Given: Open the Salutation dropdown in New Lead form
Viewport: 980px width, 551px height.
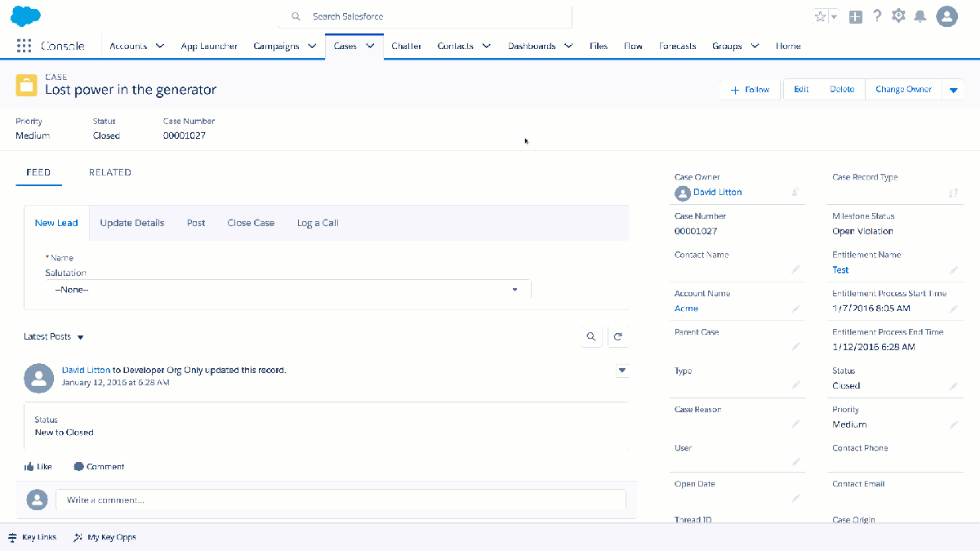Looking at the screenshot, I should (514, 289).
